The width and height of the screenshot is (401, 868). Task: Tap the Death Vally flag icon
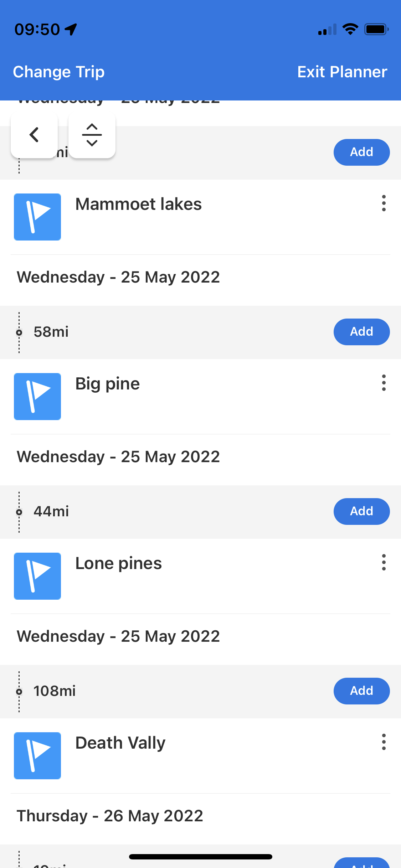[37, 756]
